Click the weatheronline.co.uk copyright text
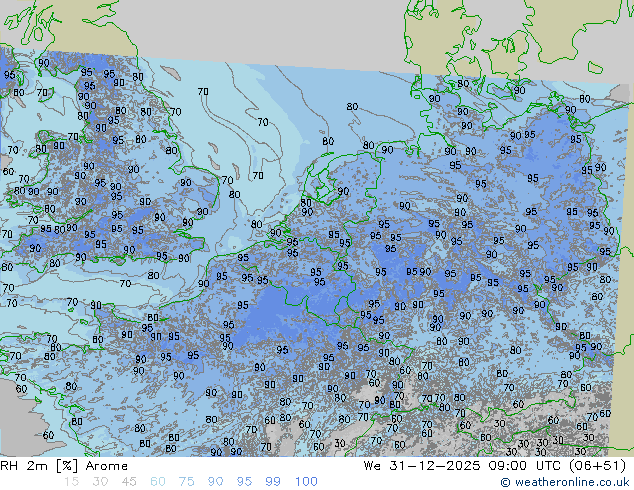 [x=565, y=482]
